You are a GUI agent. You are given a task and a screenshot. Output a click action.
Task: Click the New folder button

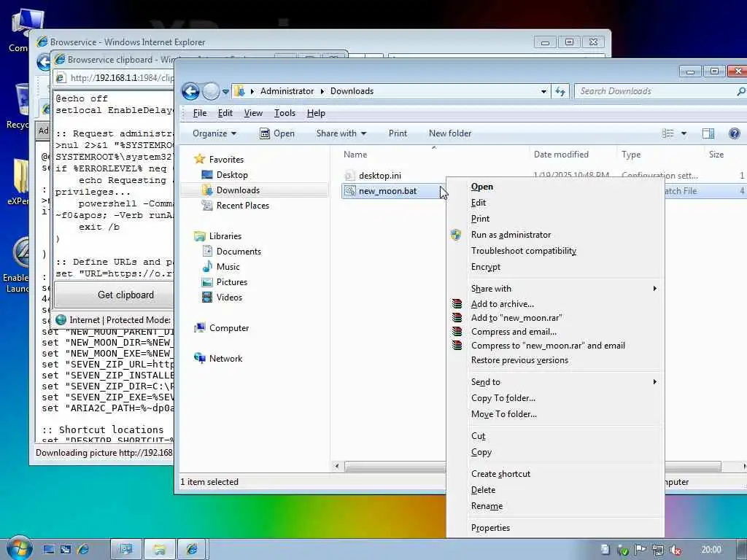pos(449,133)
